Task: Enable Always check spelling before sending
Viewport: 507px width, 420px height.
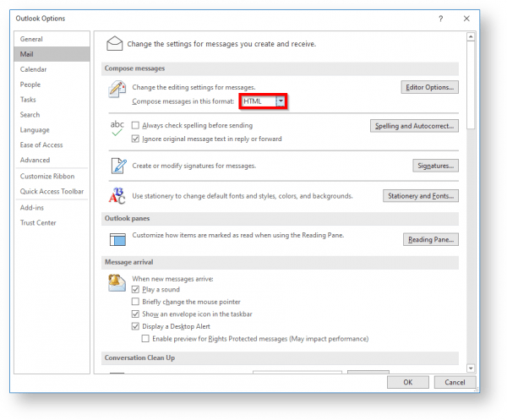Action: (135, 125)
